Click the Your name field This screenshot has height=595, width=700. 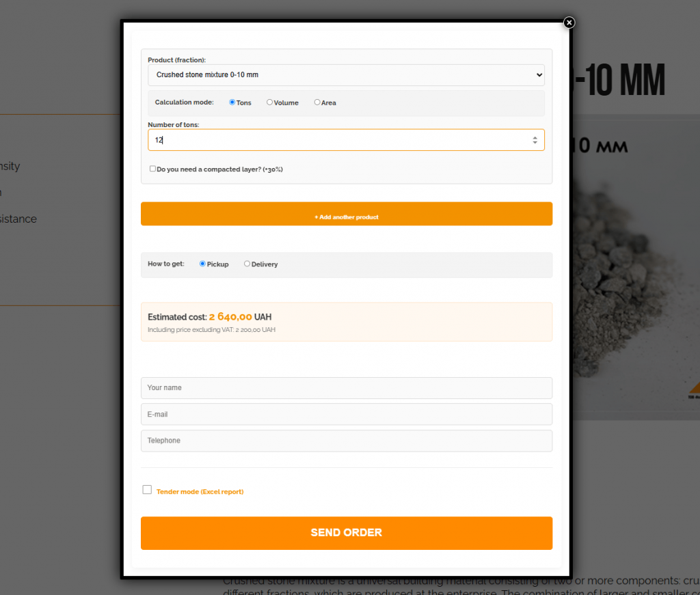[347, 388]
